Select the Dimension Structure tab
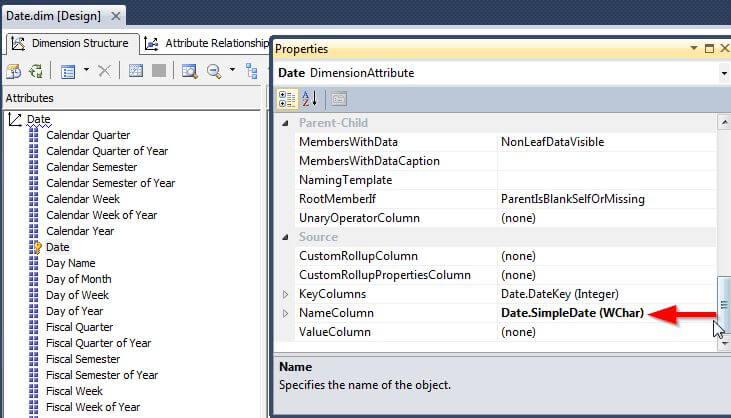The width and height of the screenshot is (731, 418). point(71,43)
